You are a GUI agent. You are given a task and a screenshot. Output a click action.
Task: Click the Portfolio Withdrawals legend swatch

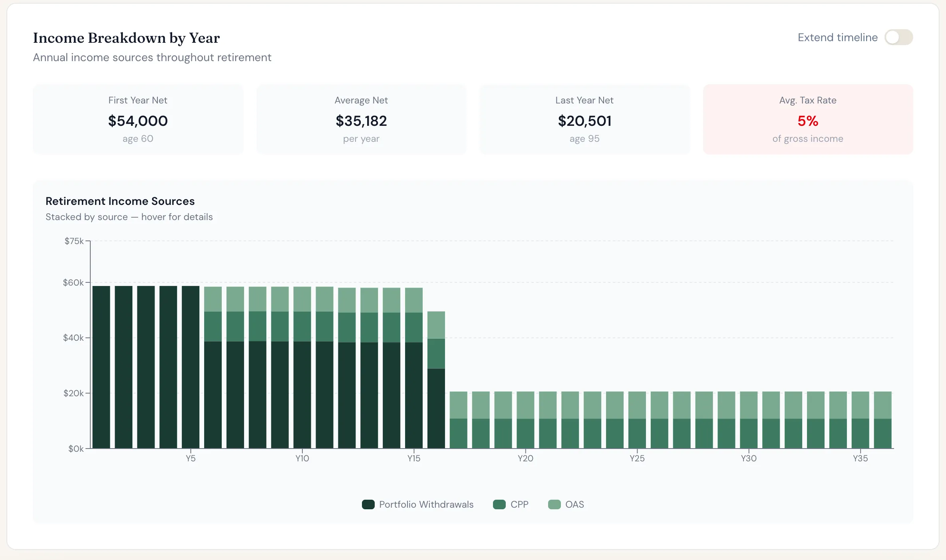[x=368, y=504]
